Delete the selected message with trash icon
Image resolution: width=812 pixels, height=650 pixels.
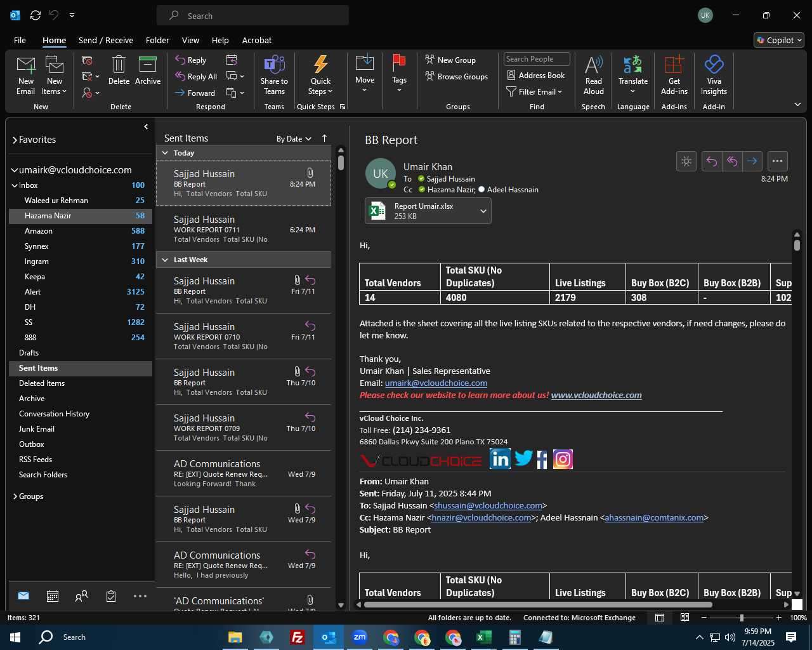tap(119, 70)
